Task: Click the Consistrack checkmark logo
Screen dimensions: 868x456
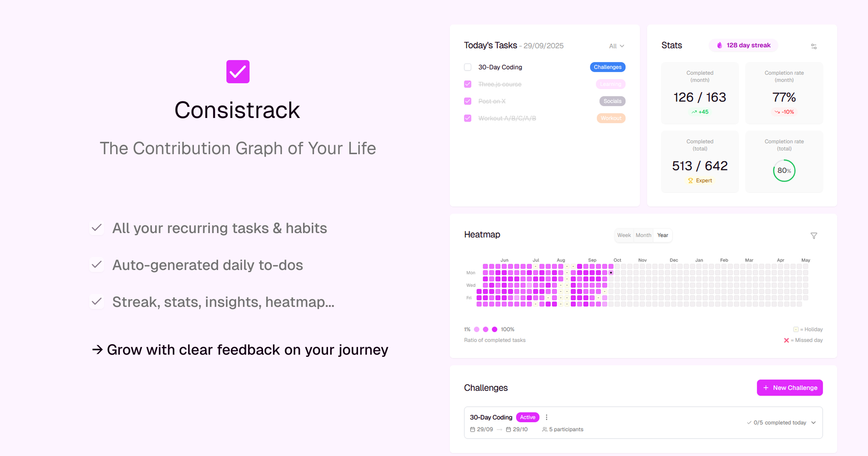Action: click(x=238, y=72)
